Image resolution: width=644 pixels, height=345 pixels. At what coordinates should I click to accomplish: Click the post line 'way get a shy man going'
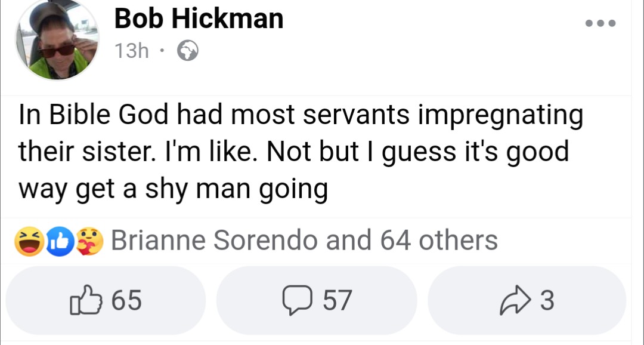[174, 189]
